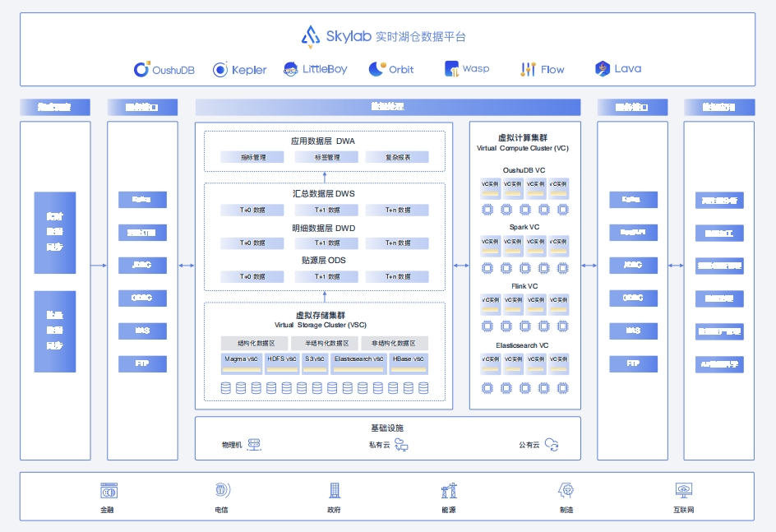Click the server icon beside 物理机

254,444
